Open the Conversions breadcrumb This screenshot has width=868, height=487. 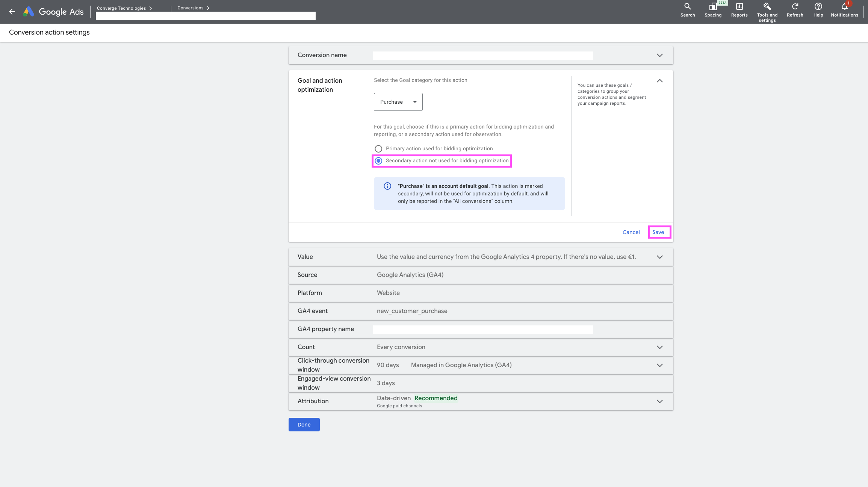click(x=191, y=8)
